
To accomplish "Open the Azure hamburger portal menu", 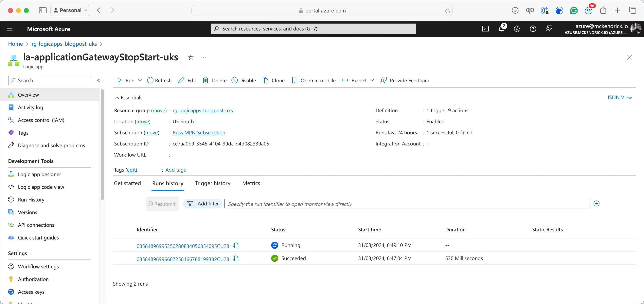I will (x=10, y=29).
